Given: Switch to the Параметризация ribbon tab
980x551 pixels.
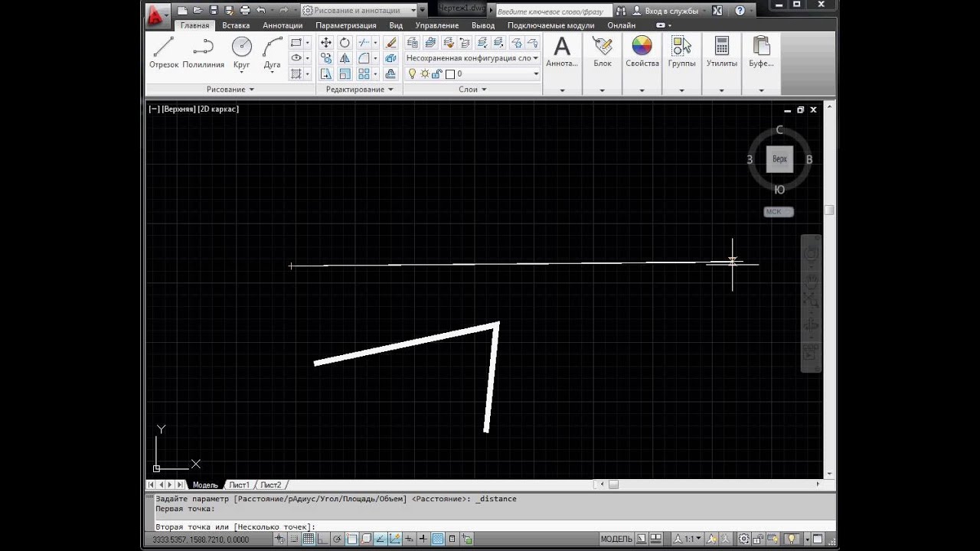Looking at the screenshot, I should pyautogui.click(x=346, y=25).
